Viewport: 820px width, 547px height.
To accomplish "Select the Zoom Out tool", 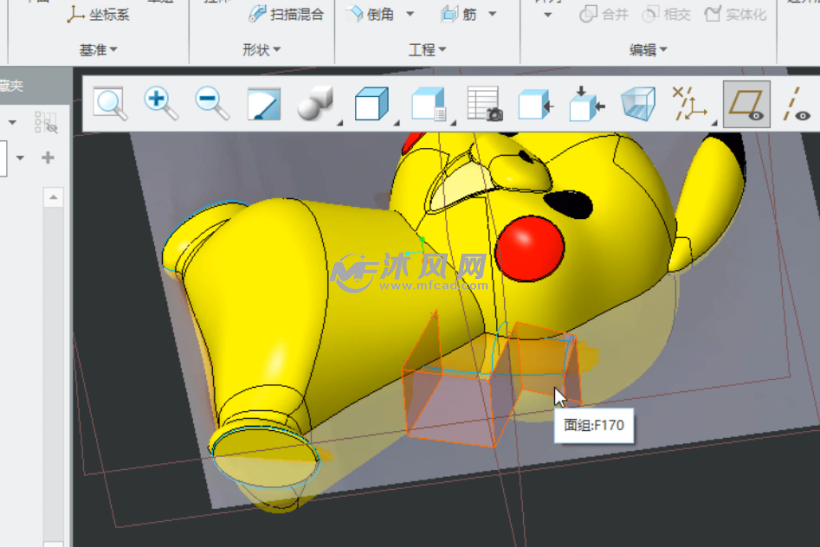I will point(212,104).
